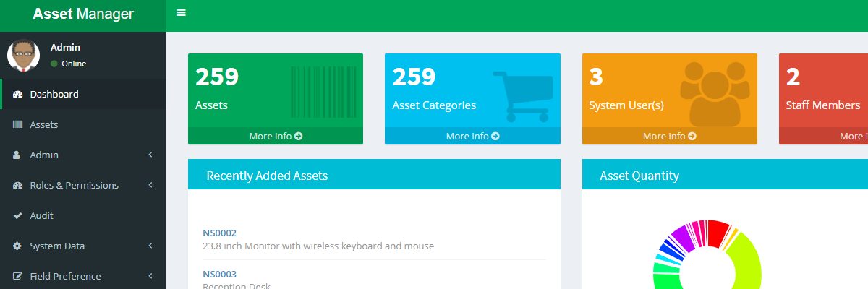868x289 pixels.
Task: Click the Asset Manager logo title
Action: (x=83, y=14)
